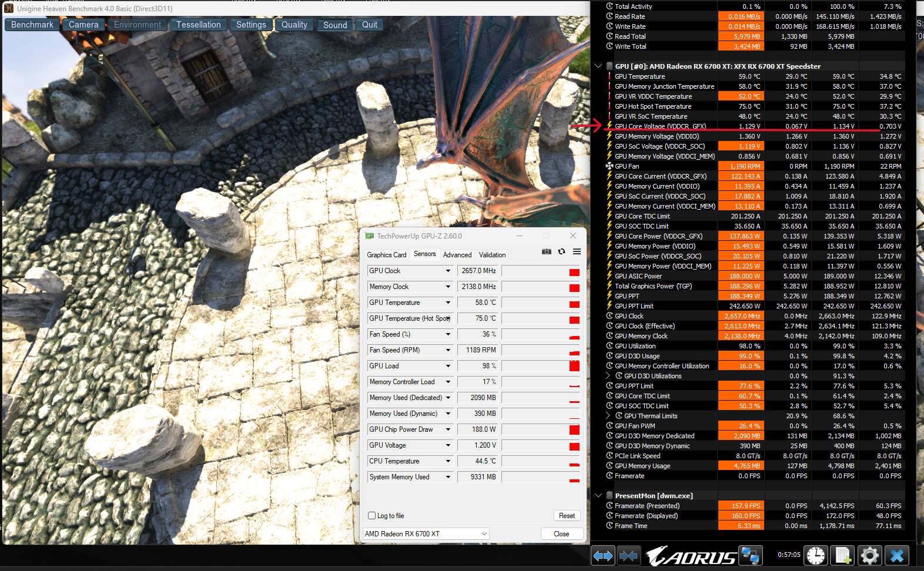Open HWiNFO sensor settings gear
Viewport: 924px width, 571px height.
tap(869, 556)
